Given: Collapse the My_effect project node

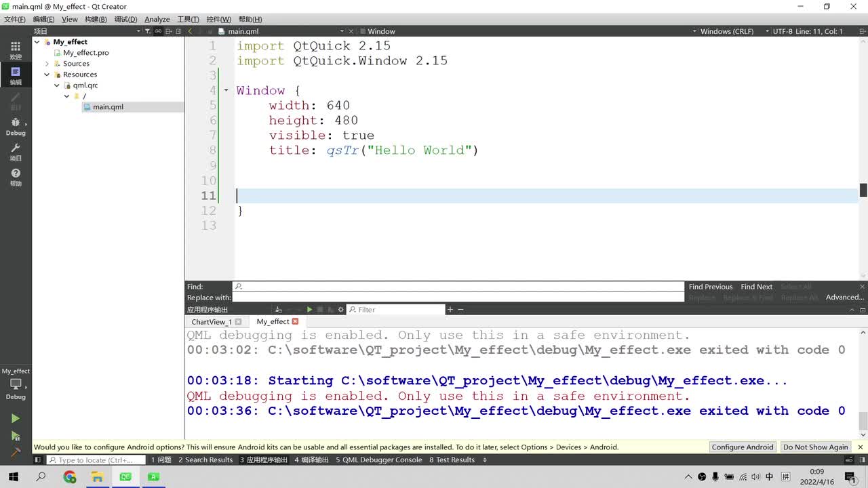Looking at the screenshot, I should (x=37, y=42).
